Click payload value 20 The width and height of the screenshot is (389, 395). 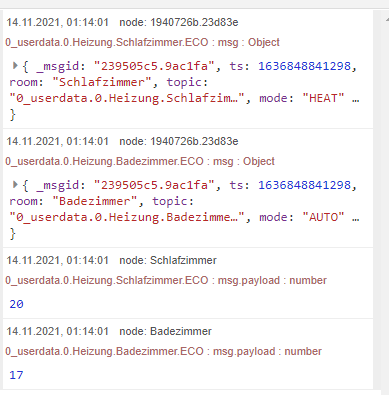click(16, 304)
